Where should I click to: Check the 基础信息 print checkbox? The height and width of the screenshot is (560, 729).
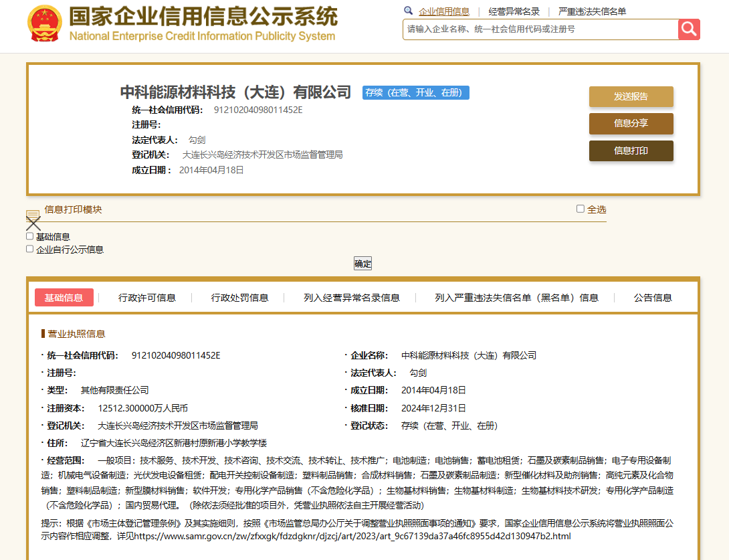(29, 236)
